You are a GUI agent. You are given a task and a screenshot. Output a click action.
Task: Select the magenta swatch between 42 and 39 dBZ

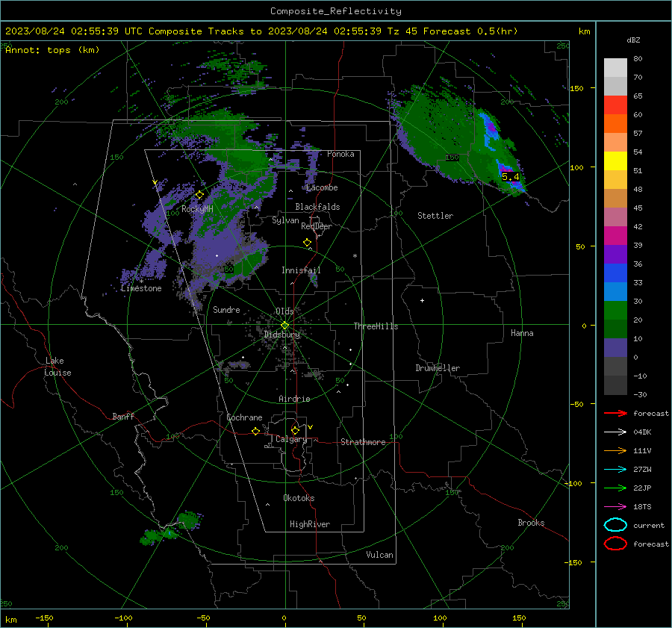point(615,236)
